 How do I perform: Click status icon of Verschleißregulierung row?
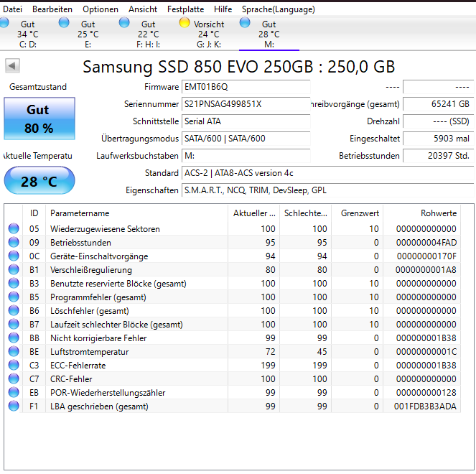[x=14, y=269]
